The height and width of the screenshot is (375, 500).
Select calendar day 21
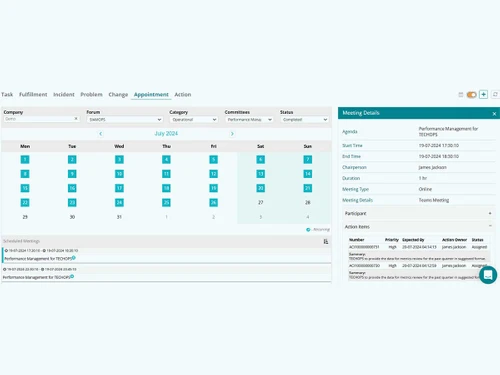(308, 188)
